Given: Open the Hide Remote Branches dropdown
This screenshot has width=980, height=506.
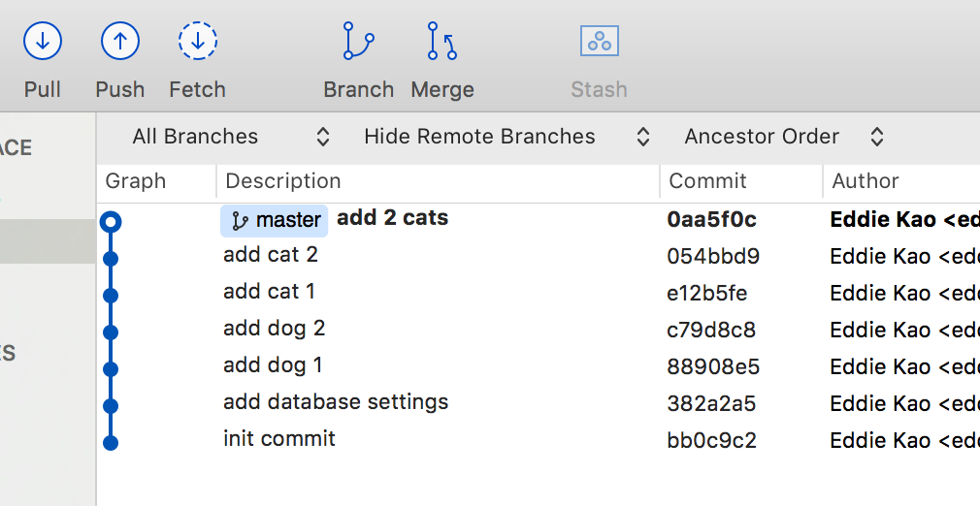Looking at the screenshot, I should pyautogui.click(x=506, y=137).
